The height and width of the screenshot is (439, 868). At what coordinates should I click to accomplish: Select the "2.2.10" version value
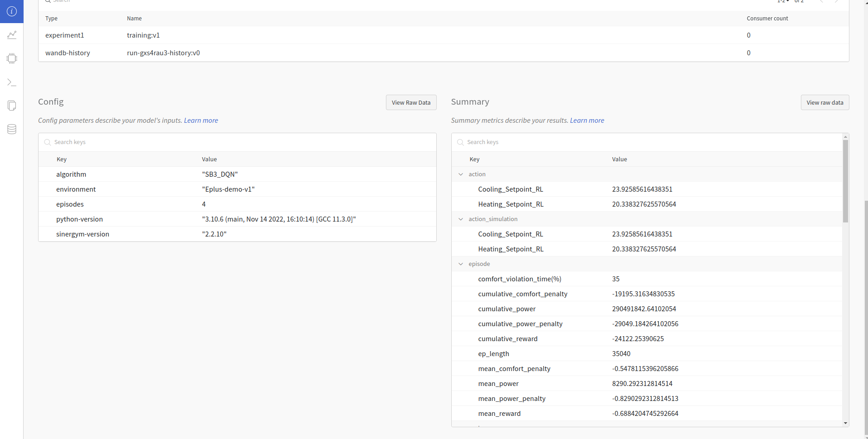[214, 234]
